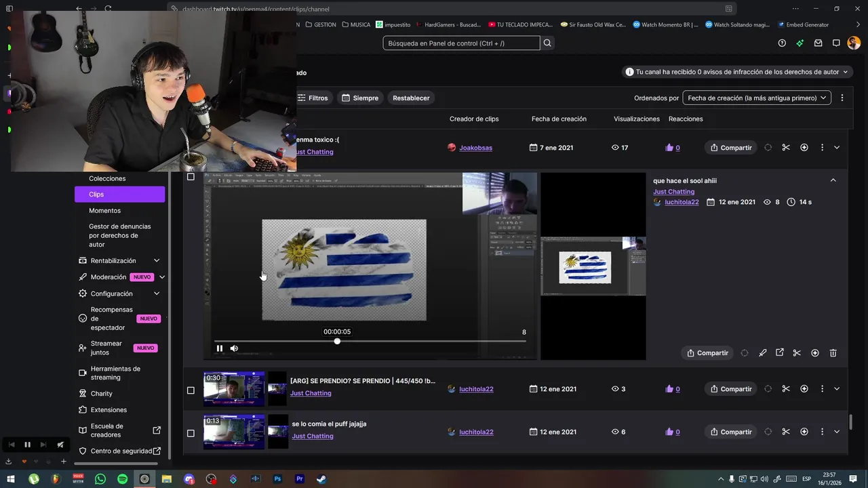
Task: Open the Twitch help question-mark icon
Action: (x=782, y=43)
